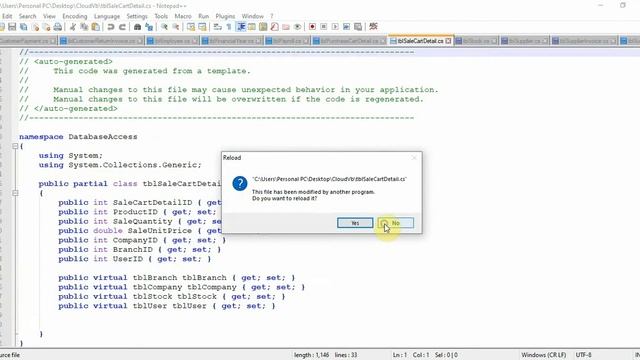The image size is (640, 360).
Task: Click the spell-check toolbar icon
Action: pos(373,27)
